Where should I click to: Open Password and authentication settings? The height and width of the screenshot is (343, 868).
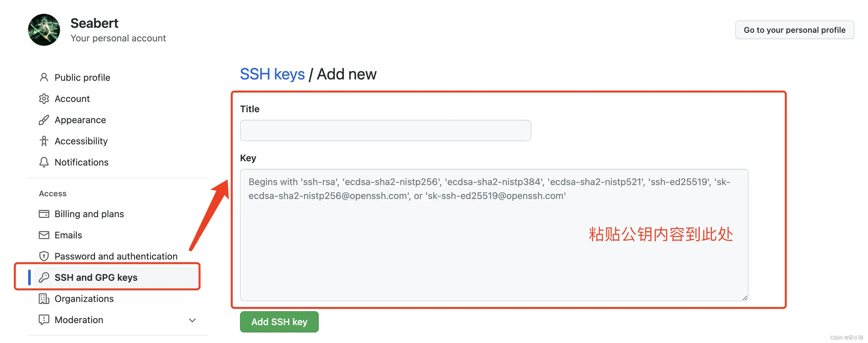coord(116,256)
